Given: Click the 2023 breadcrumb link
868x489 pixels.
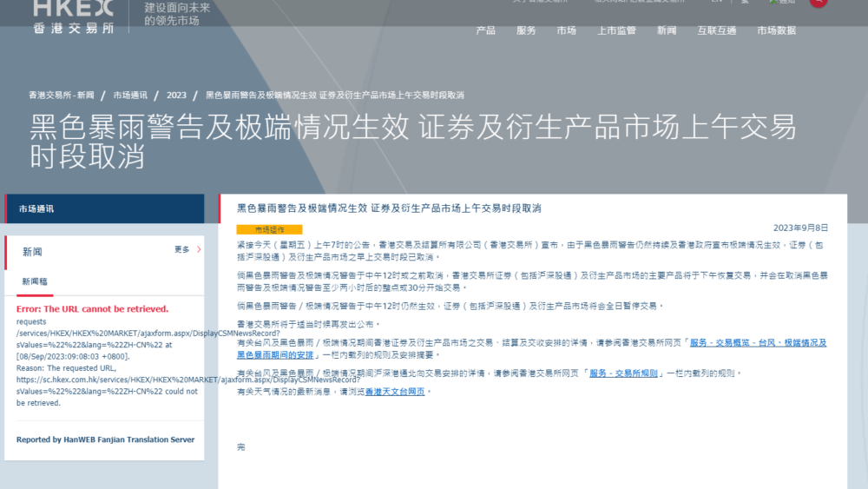Looking at the screenshot, I should pyautogui.click(x=176, y=95).
